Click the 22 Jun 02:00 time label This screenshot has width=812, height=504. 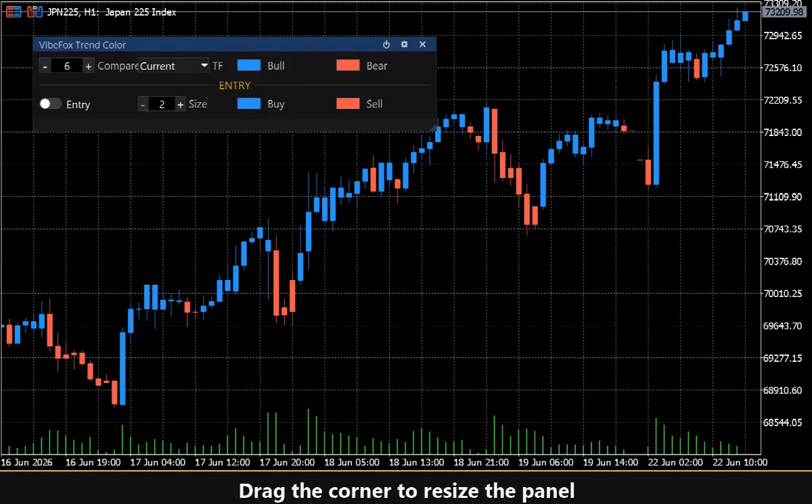click(x=675, y=463)
